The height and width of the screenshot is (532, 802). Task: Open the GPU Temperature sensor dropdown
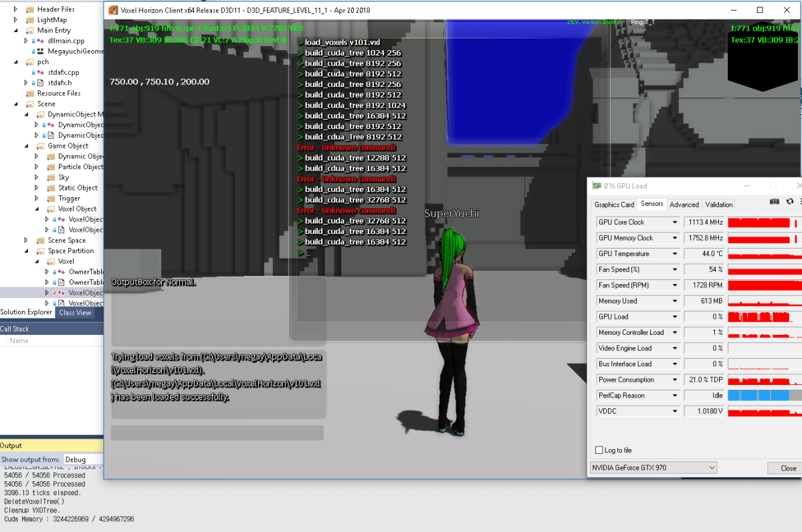[674, 254]
